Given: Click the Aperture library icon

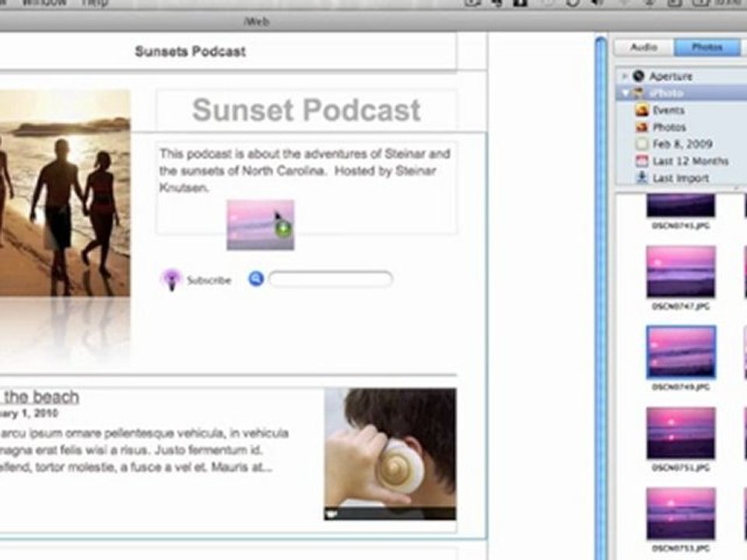Looking at the screenshot, I should pyautogui.click(x=638, y=75).
